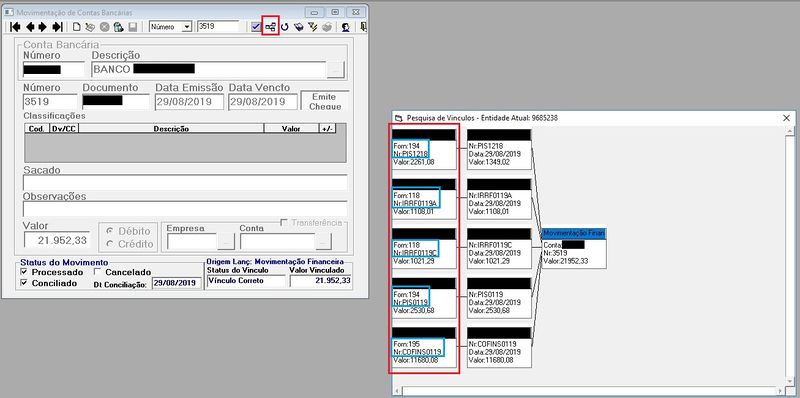Click the blue checkmark toolbar icon

pyautogui.click(x=256, y=27)
